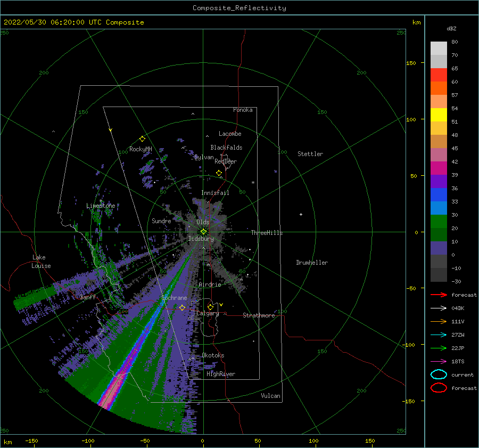Click the asterisk marker above Limestone
The image size is (479, 448).
[101, 201]
